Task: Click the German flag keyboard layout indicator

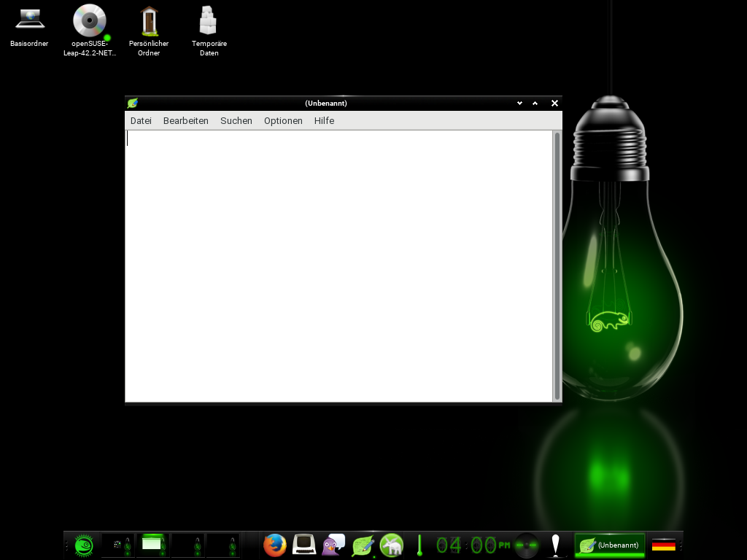Action: [x=663, y=545]
